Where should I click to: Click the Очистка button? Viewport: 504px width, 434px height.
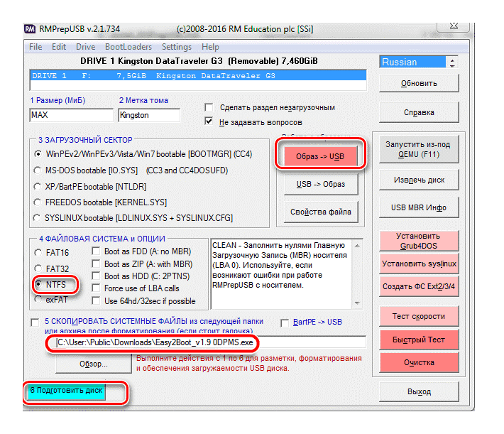click(x=419, y=362)
